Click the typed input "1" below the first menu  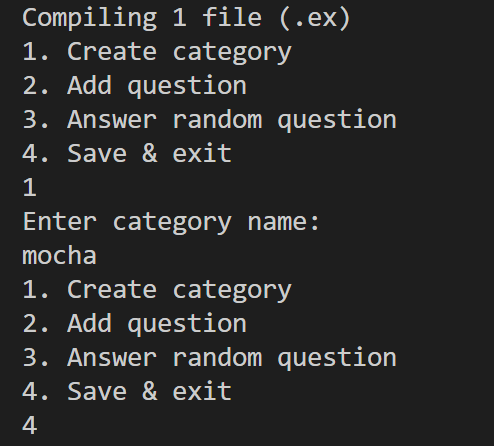29,188
